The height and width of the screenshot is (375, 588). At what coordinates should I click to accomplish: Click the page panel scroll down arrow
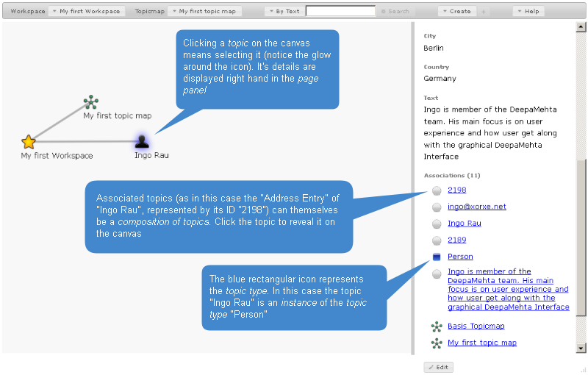point(581,348)
